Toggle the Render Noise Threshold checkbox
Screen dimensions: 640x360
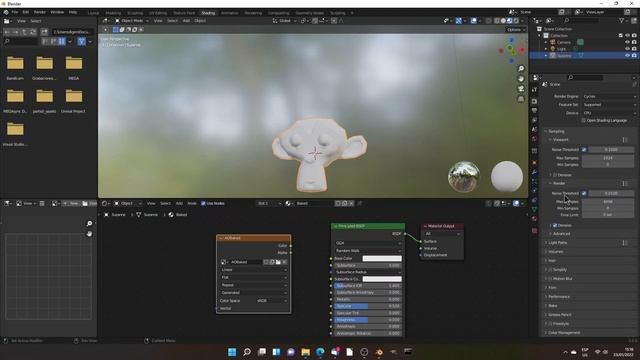coord(584,193)
